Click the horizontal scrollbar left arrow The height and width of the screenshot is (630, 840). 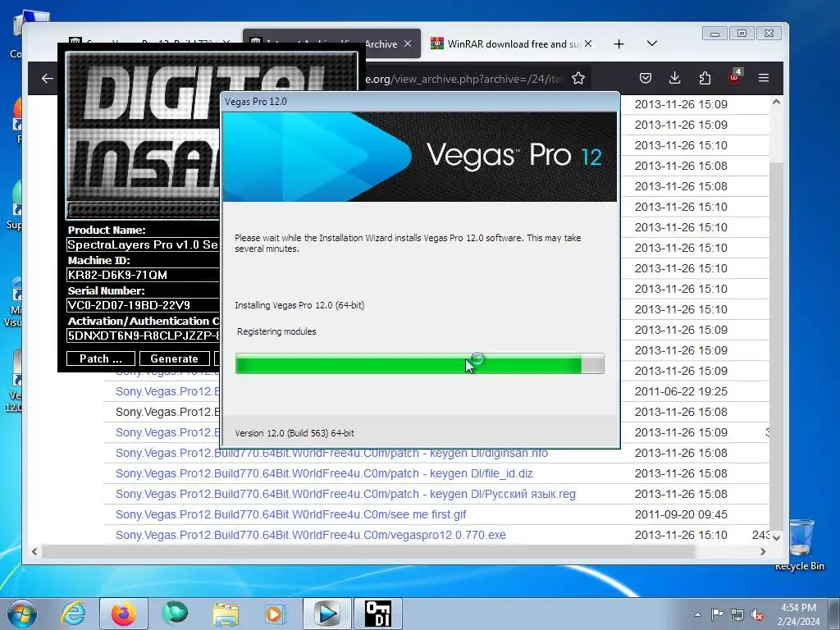[34, 551]
